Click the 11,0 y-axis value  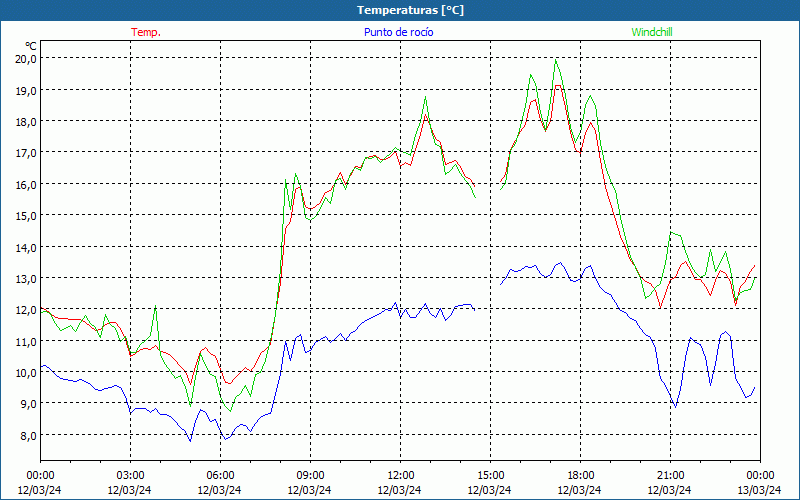(26, 341)
